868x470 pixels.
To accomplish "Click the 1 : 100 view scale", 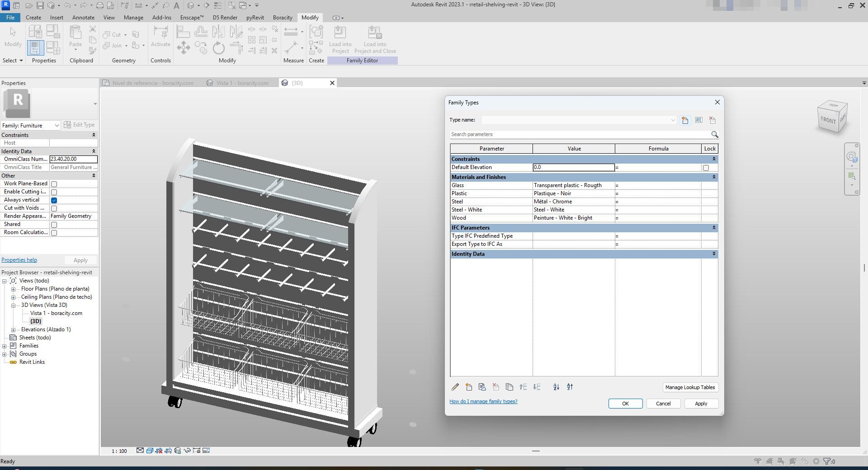I will click(119, 451).
